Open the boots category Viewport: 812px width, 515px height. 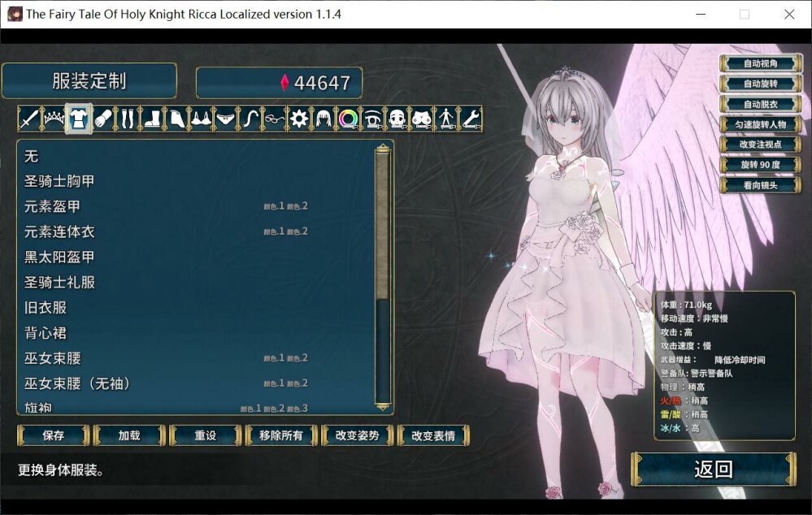[x=152, y=119]
